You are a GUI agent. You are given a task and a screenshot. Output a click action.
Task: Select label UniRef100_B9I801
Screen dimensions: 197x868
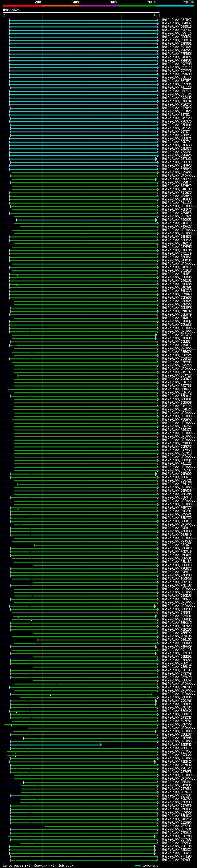177,47
